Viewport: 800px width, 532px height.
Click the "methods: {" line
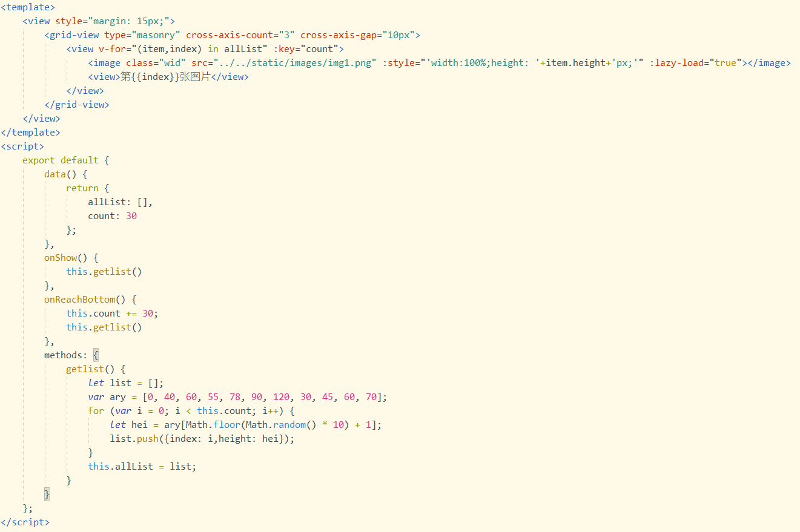tap(71, 355)
